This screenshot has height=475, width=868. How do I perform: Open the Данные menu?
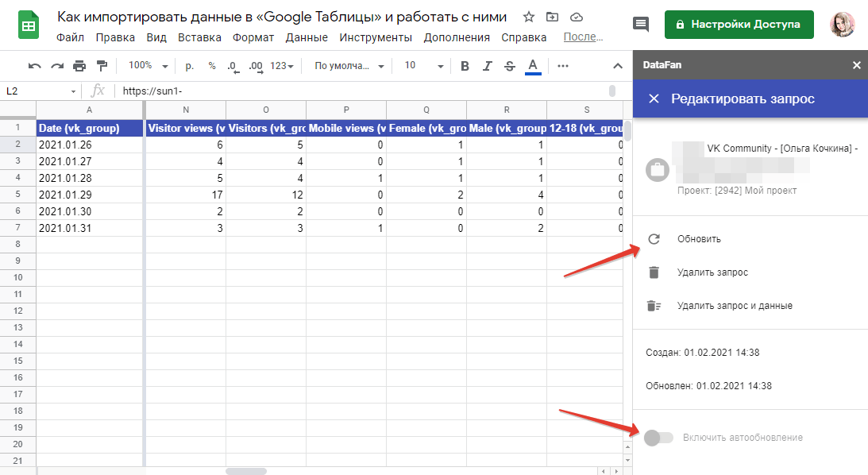(307, 37)
